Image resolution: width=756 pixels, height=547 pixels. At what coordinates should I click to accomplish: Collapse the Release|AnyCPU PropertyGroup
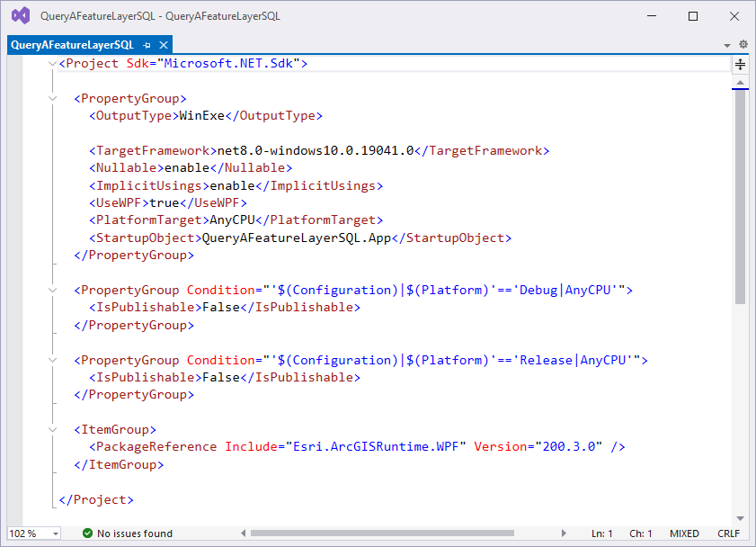52,360
